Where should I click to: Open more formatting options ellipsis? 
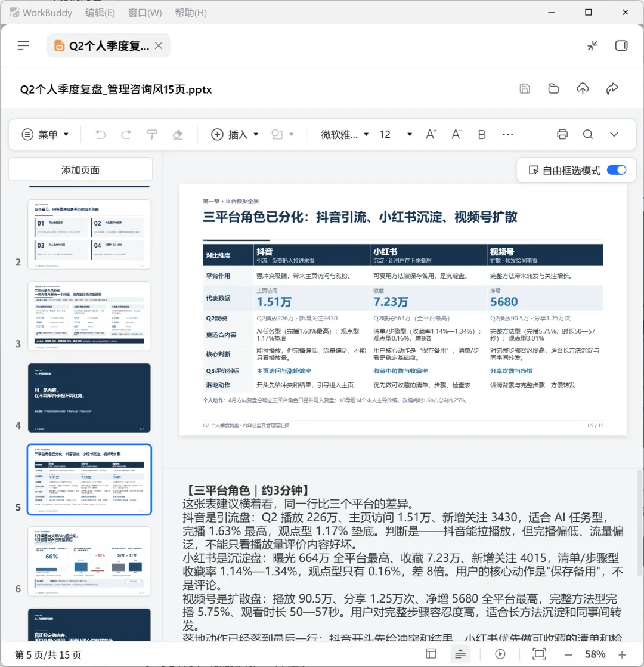507,134
